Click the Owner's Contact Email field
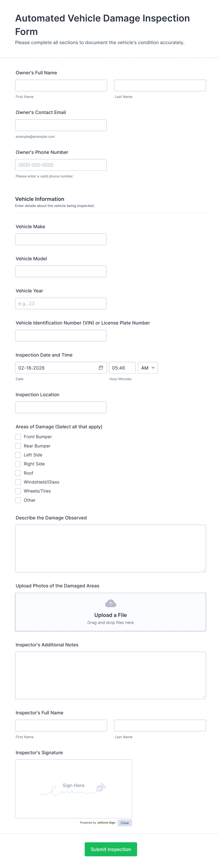The image size is (219, 868). pyautogui.click(x=61, y=125)
